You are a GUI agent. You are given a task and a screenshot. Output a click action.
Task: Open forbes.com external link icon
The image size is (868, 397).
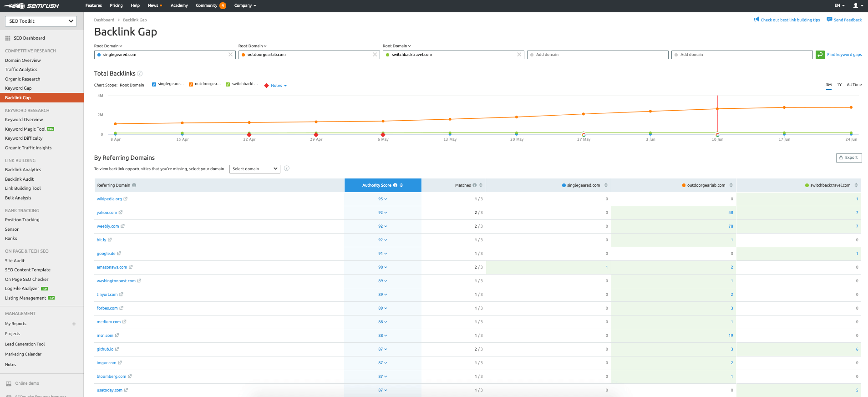pyautogui.click(x=122, y=308)
